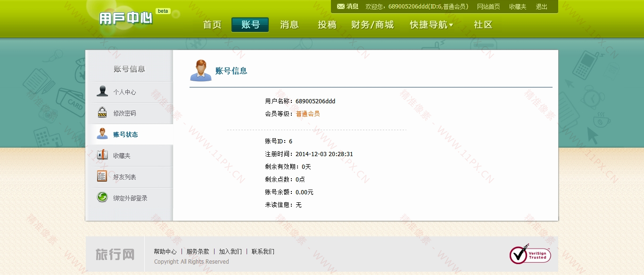Click the padlock icon beside 修改密码
Viewport: 644px width, 275px height.
click(x=102, y=113)
